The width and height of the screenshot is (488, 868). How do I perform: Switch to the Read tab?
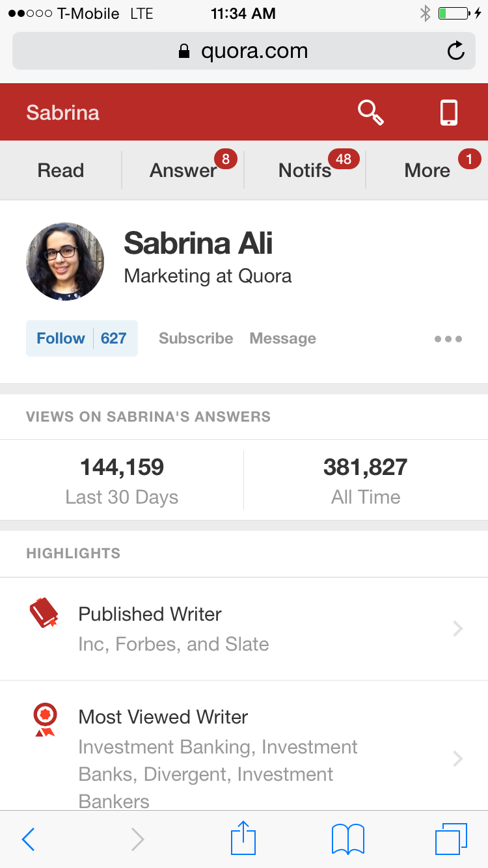point(61,170)
